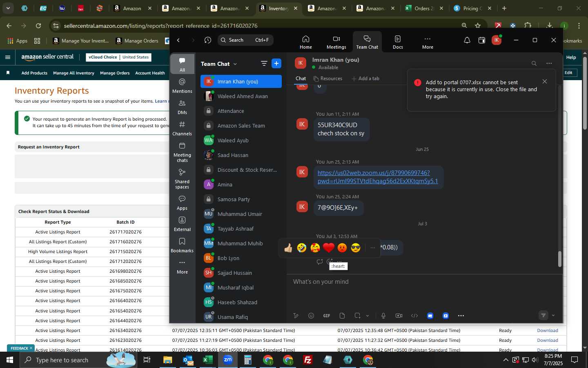Dismiss the file in use error notification
This screenshot has height=368, width=588.
544,81
